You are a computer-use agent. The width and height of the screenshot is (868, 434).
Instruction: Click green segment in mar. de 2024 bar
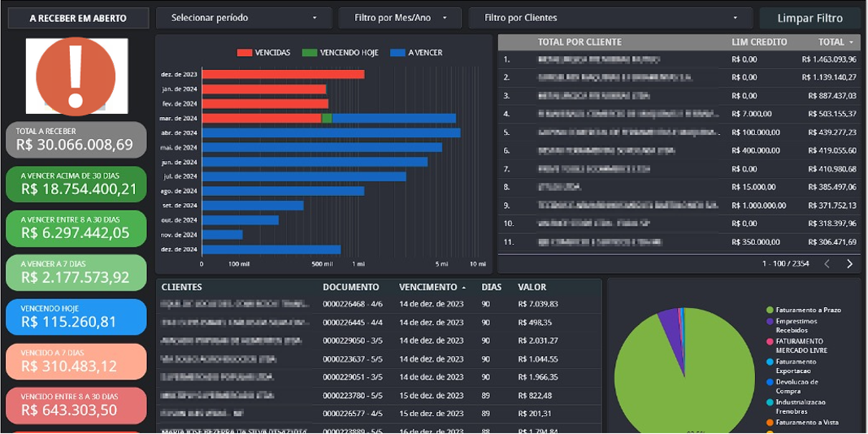(327, 118)
